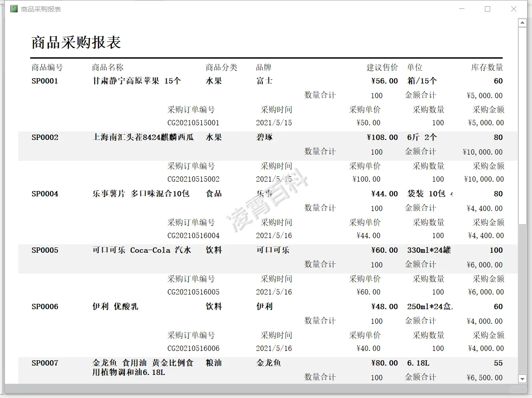This screenshot has height=398, width=532.
Task: Click the purchase price ¥100.00 for watermelon
Action: 366,179
